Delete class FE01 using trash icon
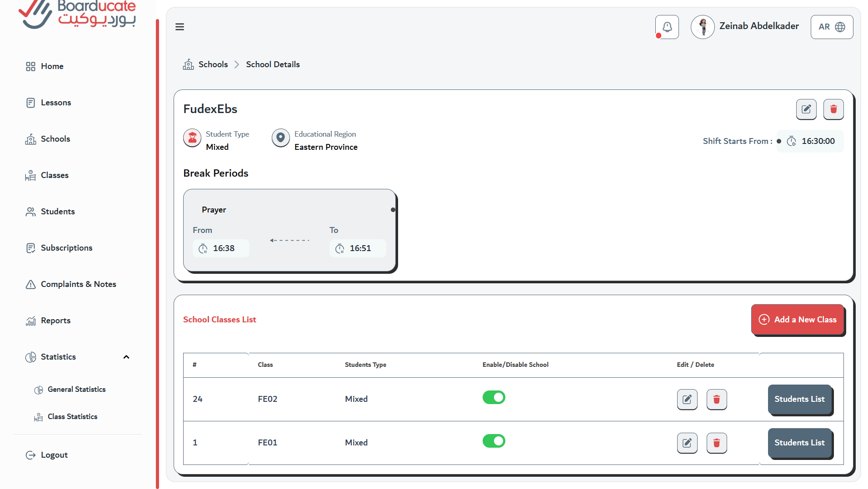Image resolution: width=868 pixels, height=489 pixels. click(717, 443)
